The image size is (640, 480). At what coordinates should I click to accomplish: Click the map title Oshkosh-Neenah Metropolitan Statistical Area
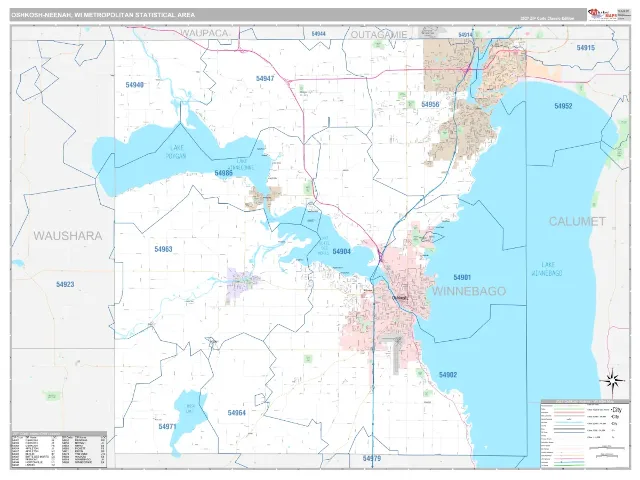click(103, 15)
